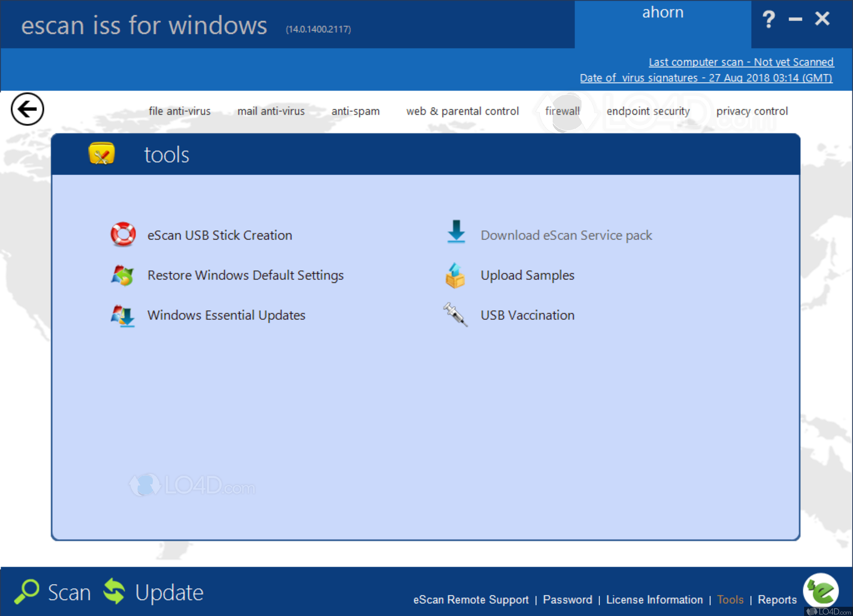
Task: Open eScan Remote Support
Action: pos(471,600)
